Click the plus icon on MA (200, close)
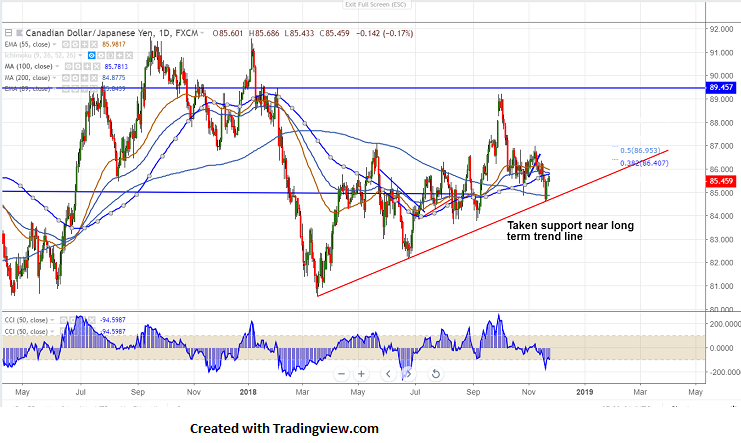 (85, 78)
